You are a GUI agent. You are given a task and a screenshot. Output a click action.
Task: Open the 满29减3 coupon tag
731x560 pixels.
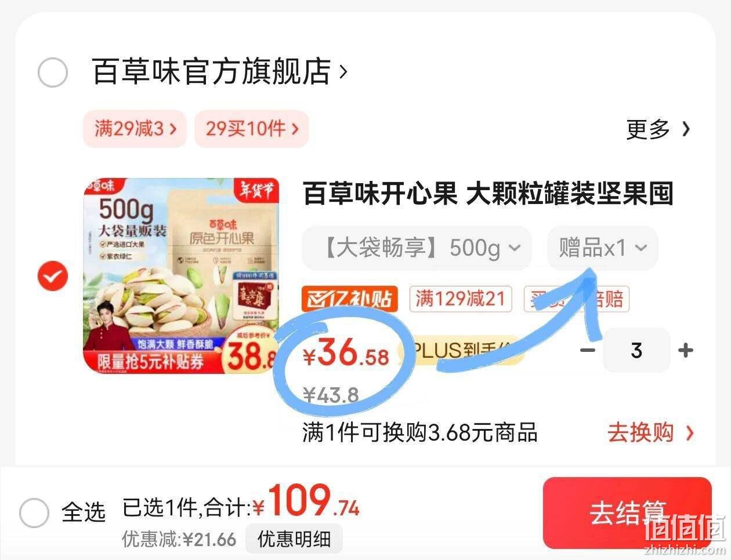pyautogui.click(x=135, y=129)
